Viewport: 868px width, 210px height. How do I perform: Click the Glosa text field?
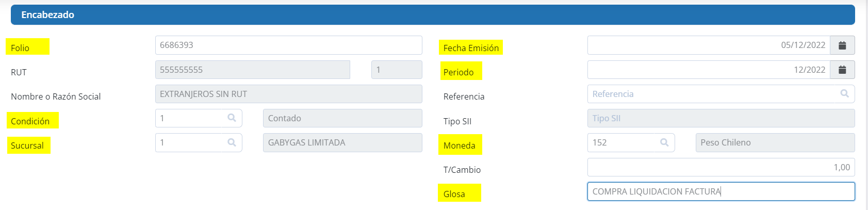pos(720,191)
